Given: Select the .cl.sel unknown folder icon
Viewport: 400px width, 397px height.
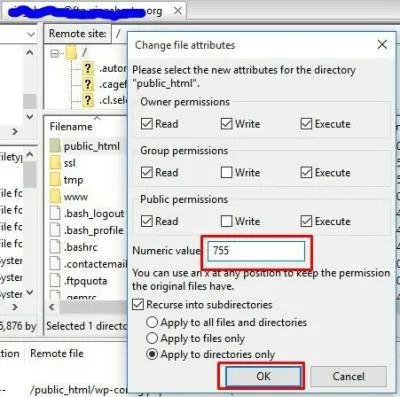Looking at the screenshot, I should click(87, 100).
